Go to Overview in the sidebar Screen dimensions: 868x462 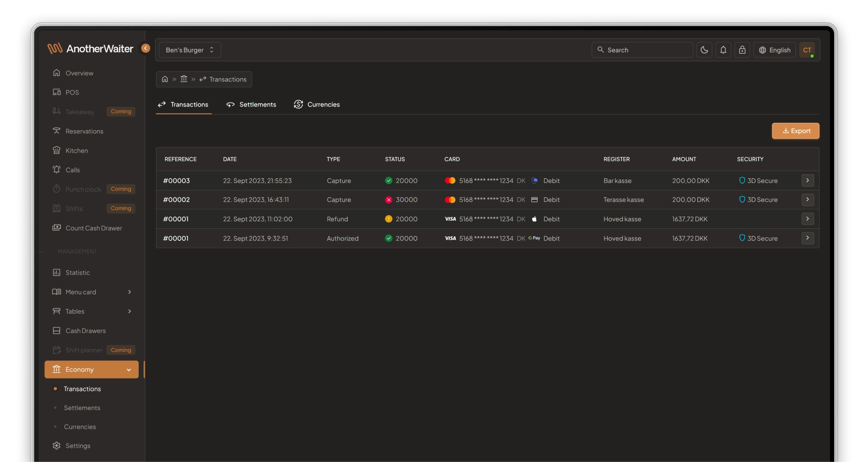click(x=92, y=73)
